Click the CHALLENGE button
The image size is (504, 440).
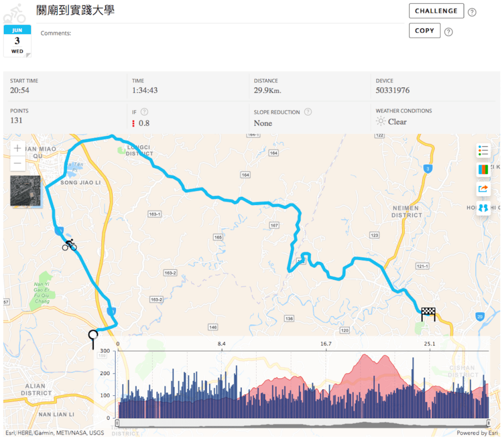(436, 11)
